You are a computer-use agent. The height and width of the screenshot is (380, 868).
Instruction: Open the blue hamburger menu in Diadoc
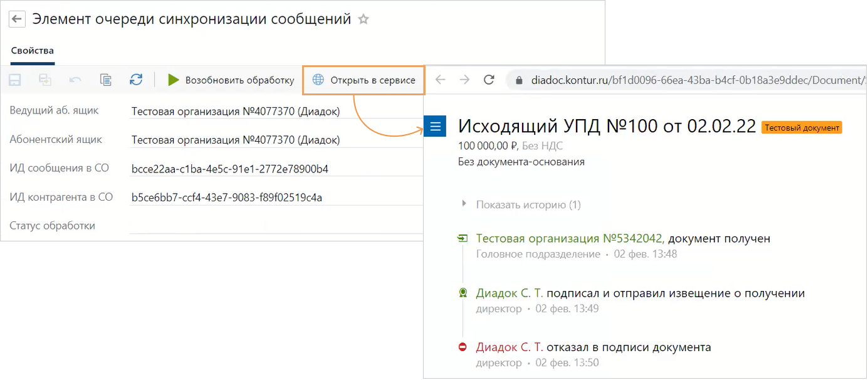tap(435, 126)
